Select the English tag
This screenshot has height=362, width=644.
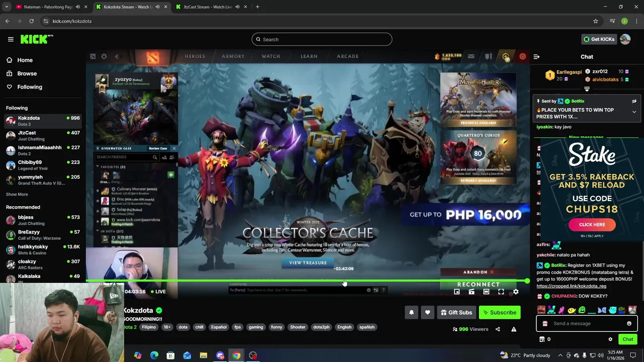pos(344,327)
